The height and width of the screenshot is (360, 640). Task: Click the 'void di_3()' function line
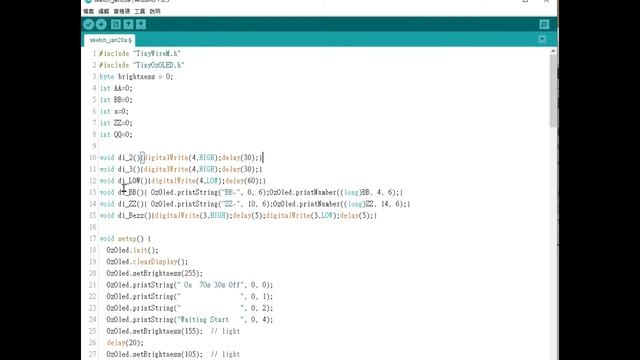181,169
